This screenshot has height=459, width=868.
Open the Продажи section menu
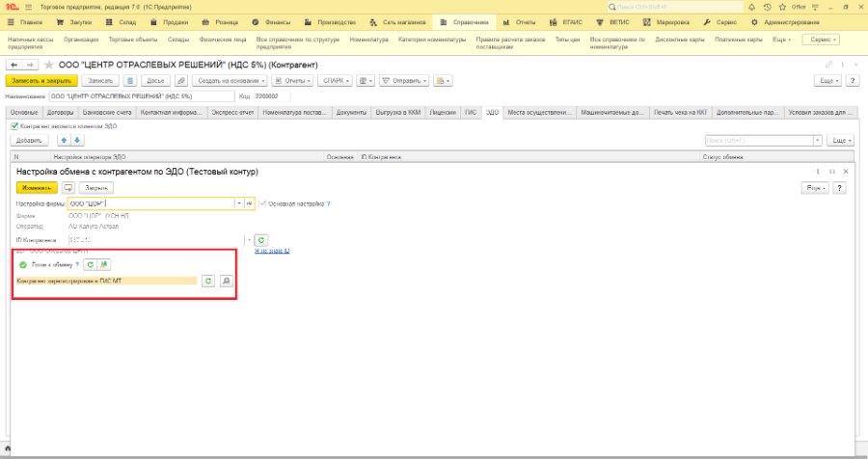click(x=170, y=22)
